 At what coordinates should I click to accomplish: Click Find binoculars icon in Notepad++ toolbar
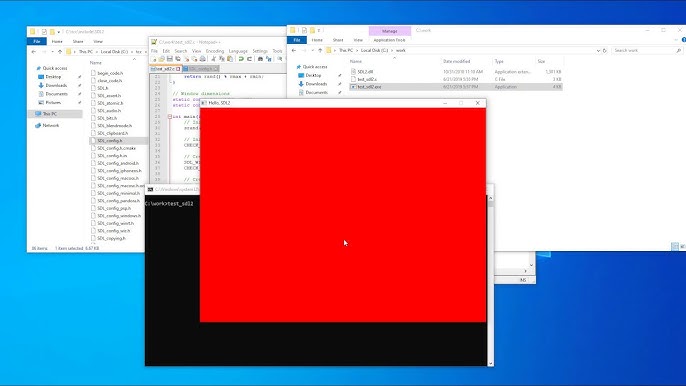[x=260, y=59]
